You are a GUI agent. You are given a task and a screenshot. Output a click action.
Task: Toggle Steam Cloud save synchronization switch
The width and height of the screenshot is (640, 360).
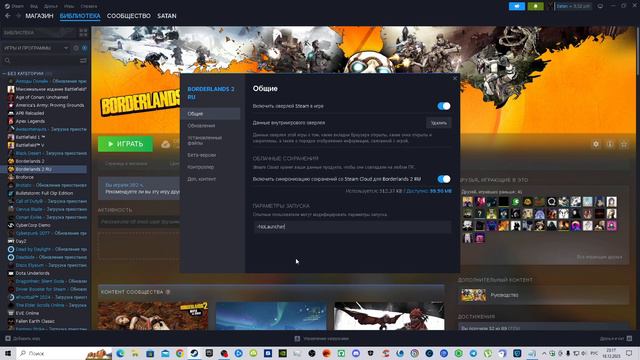(x=444, y=179)
